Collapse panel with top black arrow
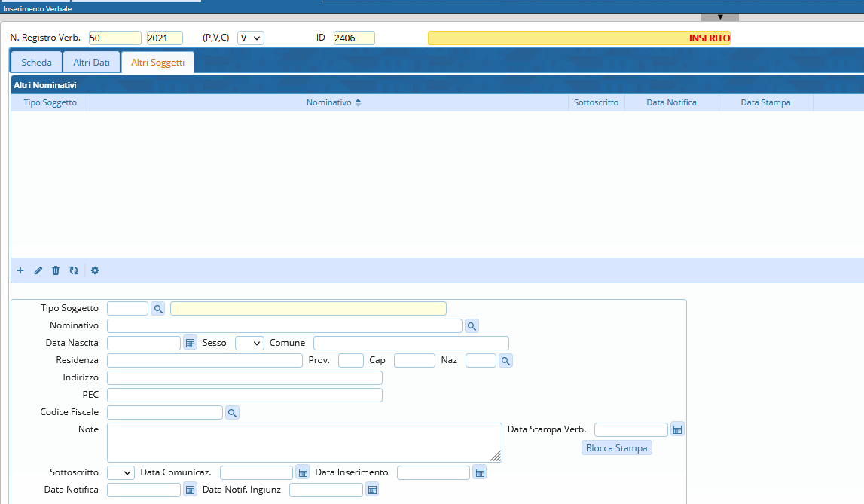Screen dimensions: 864x504 [x=719, y=17]
